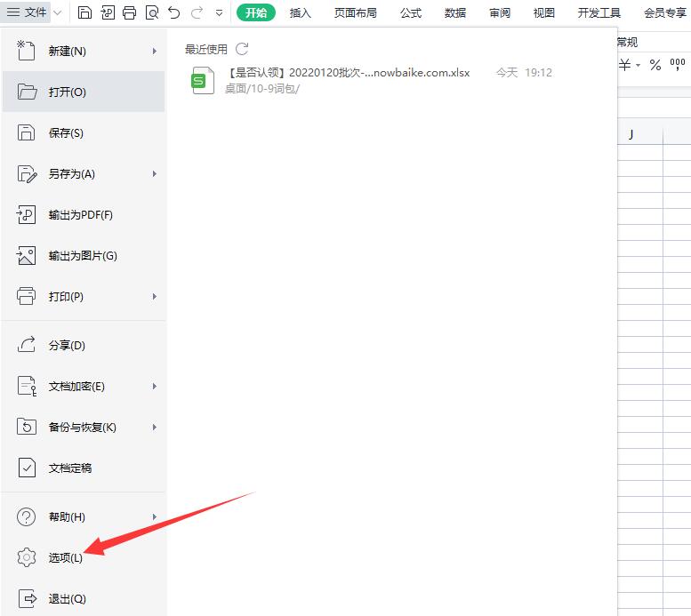Choose 文档定稿 menu entry
The height and width of the screenshot is (616, 691).
coord(84,468)
